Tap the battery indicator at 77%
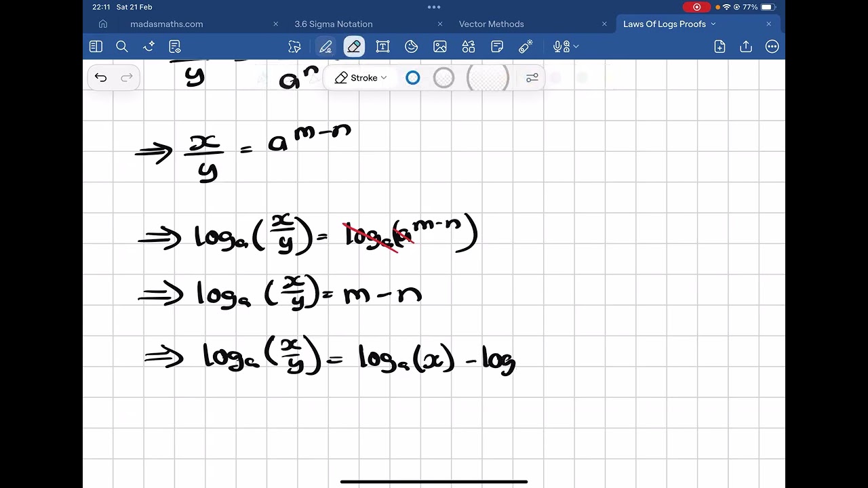 759,7
